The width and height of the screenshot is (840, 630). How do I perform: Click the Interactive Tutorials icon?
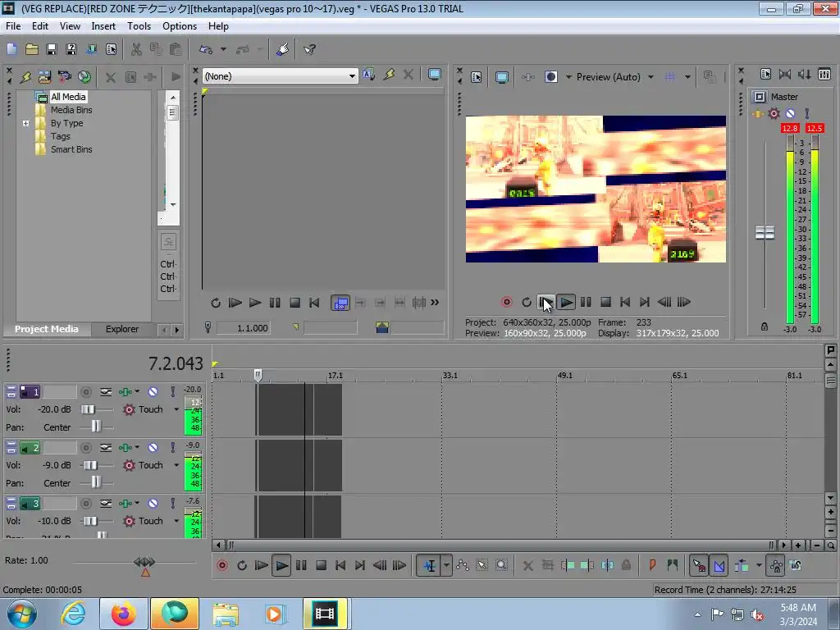click(x=283, y=49)
